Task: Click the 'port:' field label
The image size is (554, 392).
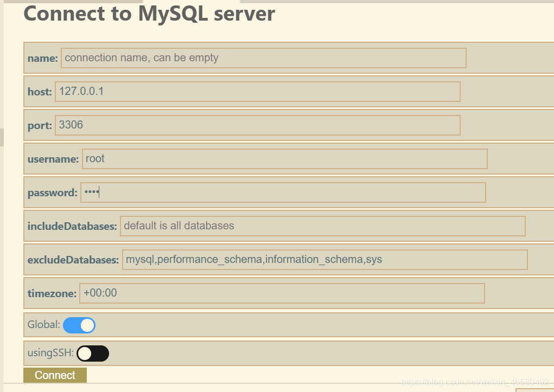Action: pyautogui.click(x=40, y=126)
